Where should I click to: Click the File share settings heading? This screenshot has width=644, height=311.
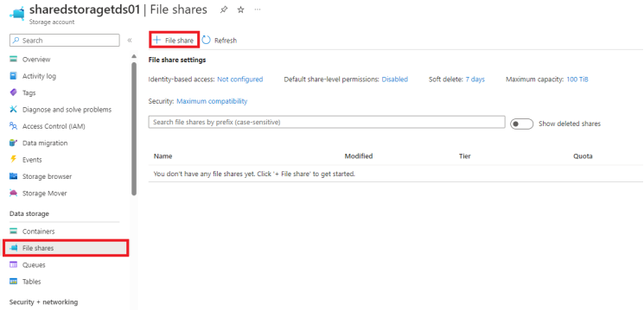[177, 60]
